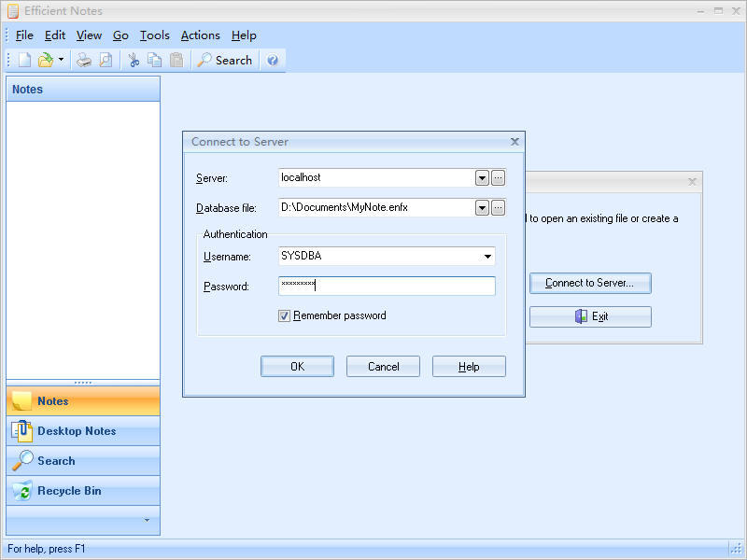Click the Database file browse ellipsis button

pos(498,208)
